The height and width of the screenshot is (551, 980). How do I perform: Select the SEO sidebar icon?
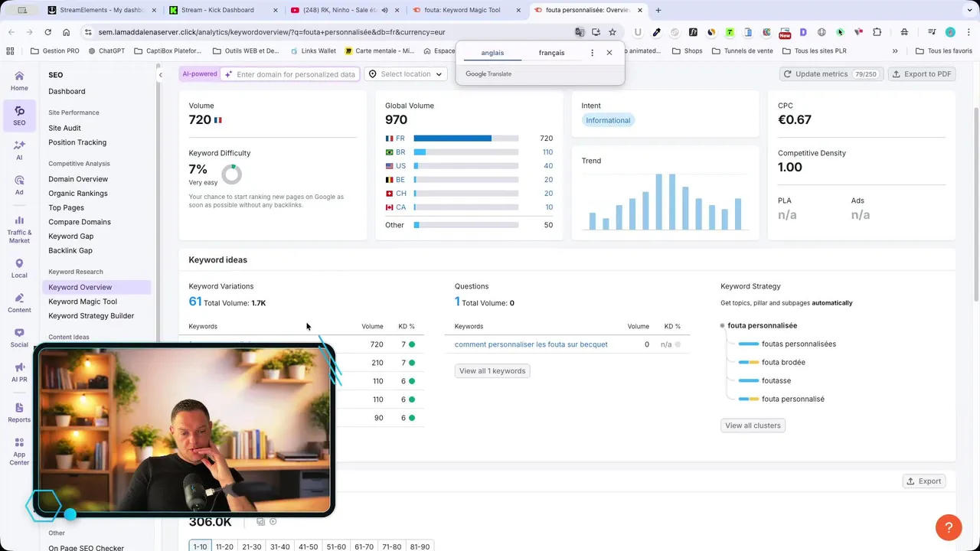tap(19, 116)
